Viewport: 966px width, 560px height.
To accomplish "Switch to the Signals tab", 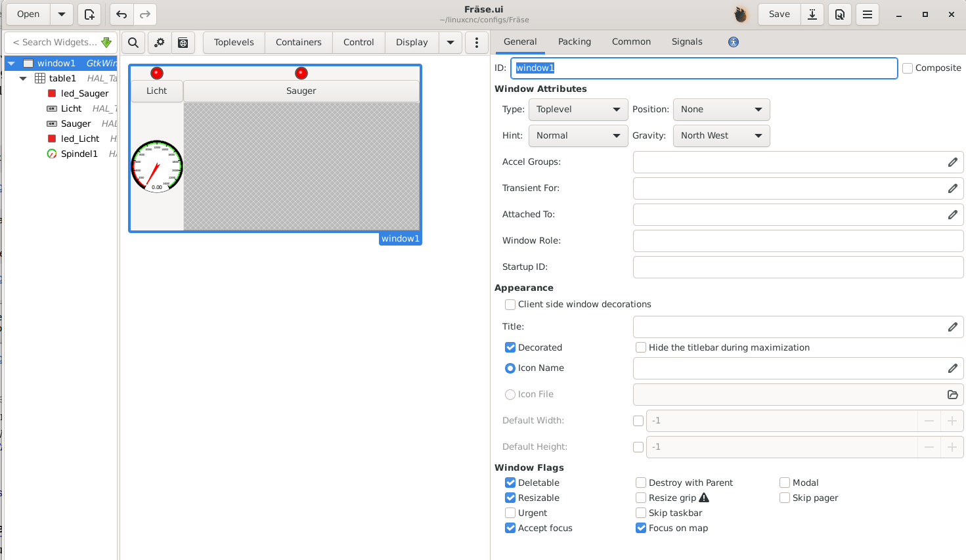I will 687,42.
